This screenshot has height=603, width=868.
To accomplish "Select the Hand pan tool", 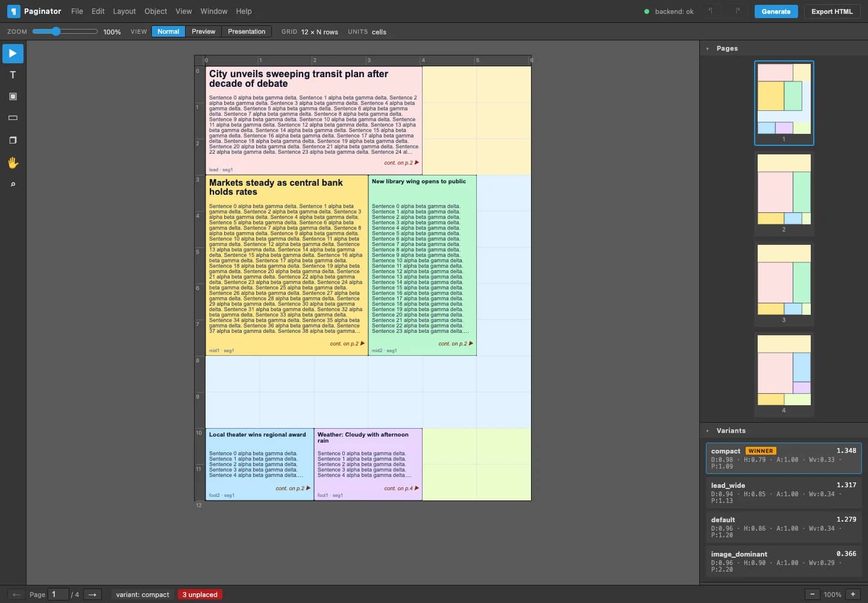I will [x=13, y=162].
